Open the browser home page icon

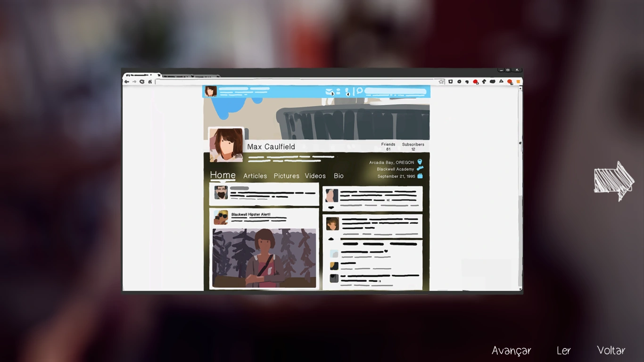click(150, 82)
